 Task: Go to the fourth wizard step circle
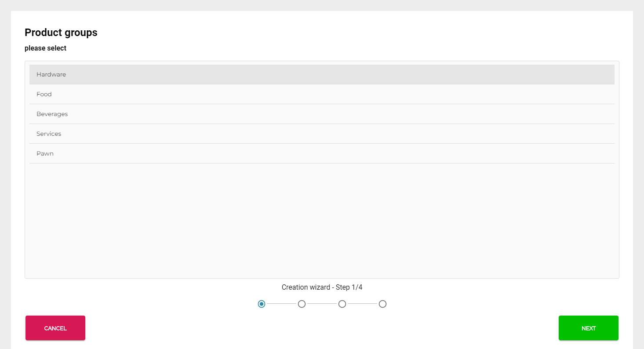[382, 304]
